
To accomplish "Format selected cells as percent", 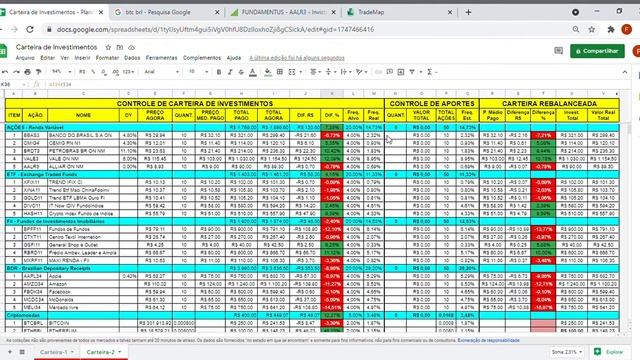I will (x=93, y=72).
